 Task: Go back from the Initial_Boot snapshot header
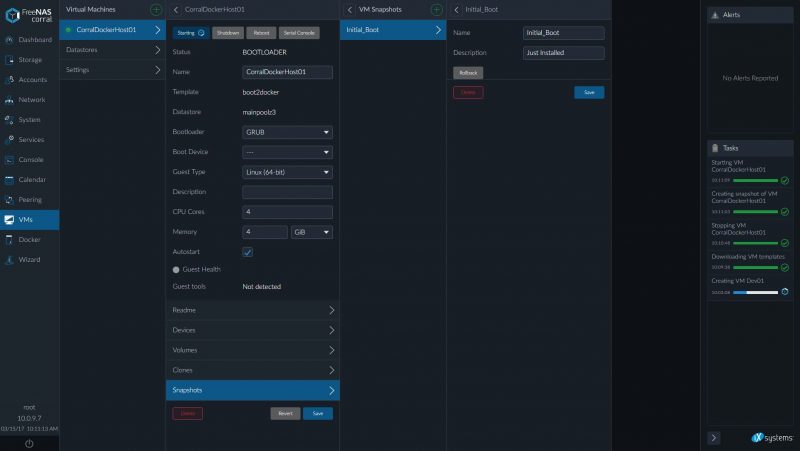click(457, 9)
